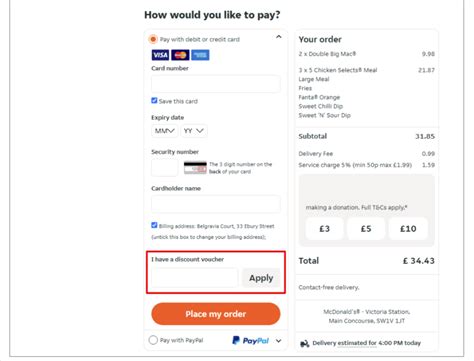Click the American Express card logo

pyautogui.click(x=200, y=55)
